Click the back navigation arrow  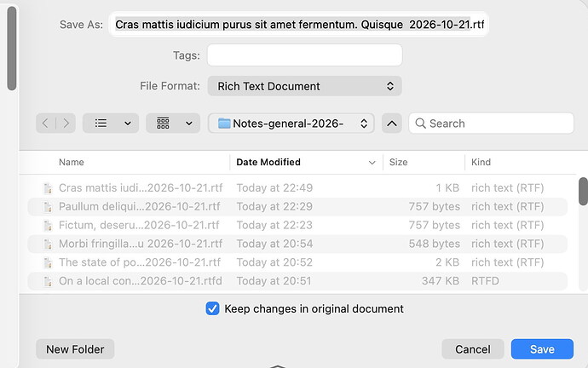[x=45, y=124]
